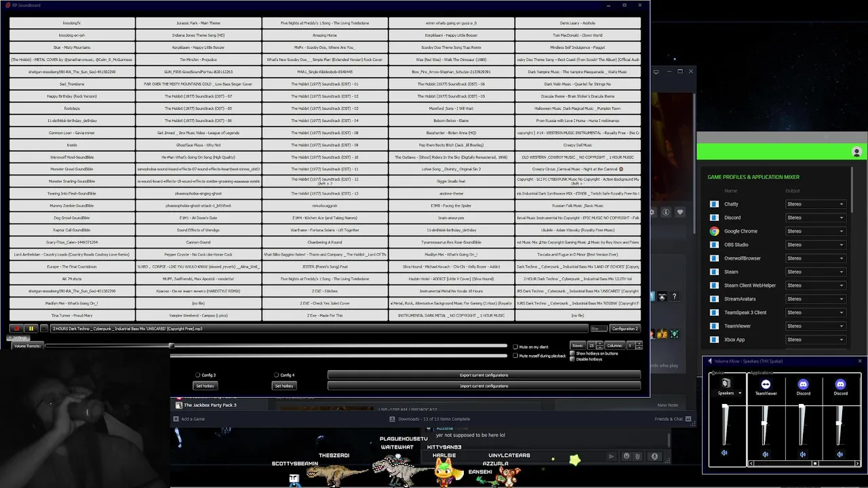Image resolution: width=868 pixels, height=488 pixels.
Task: Click the send arrow icon in the chat box
Action: click(611, 456)
